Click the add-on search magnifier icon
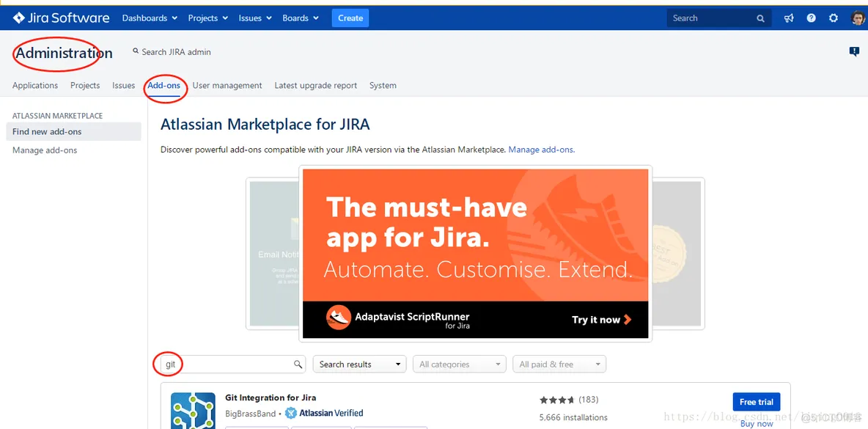Screen dimensions: 868x429 pyautogui.click(x=298, y=364)
